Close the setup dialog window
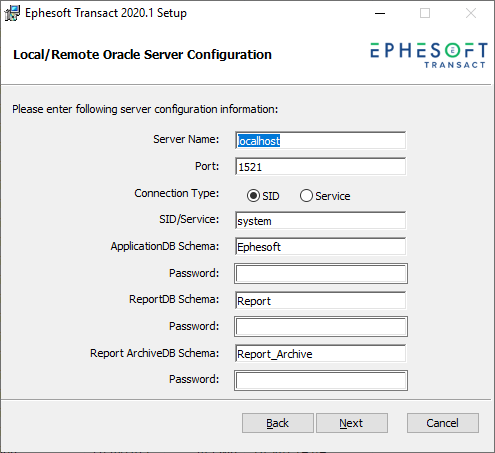Viewport: 495px width, 453px height. pos(471,13)
